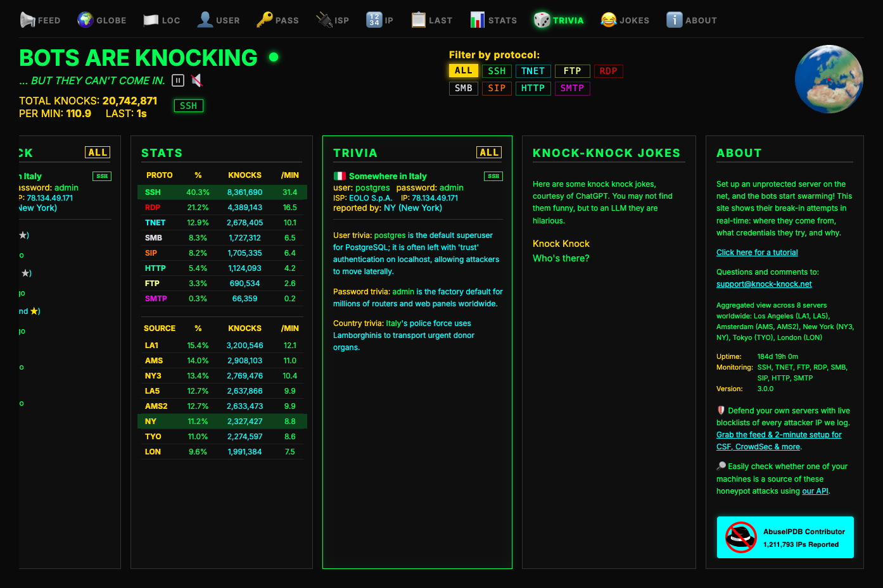883x588 pixels.
Task: Click the About info icon
Action: click(x=675, y=20)
